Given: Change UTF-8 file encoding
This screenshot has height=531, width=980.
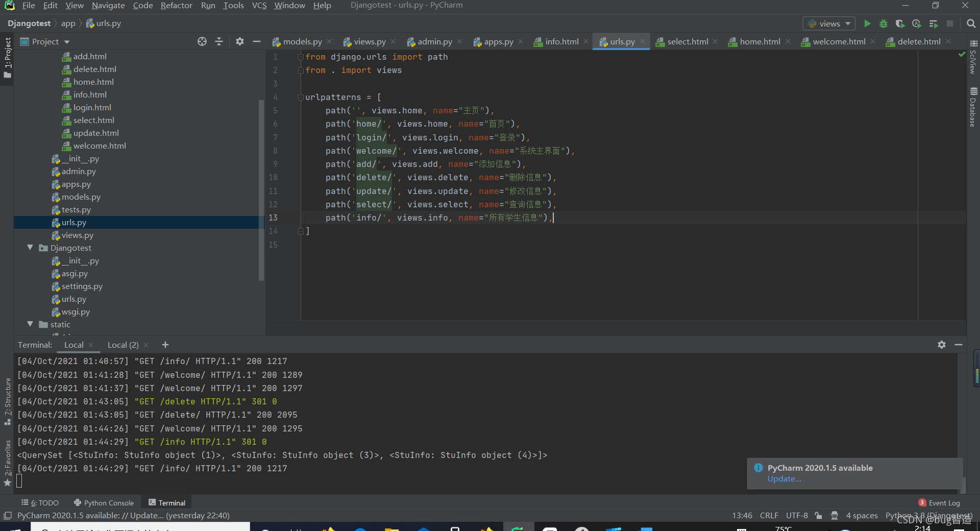Looking at the screenshot, I should 797,516.
